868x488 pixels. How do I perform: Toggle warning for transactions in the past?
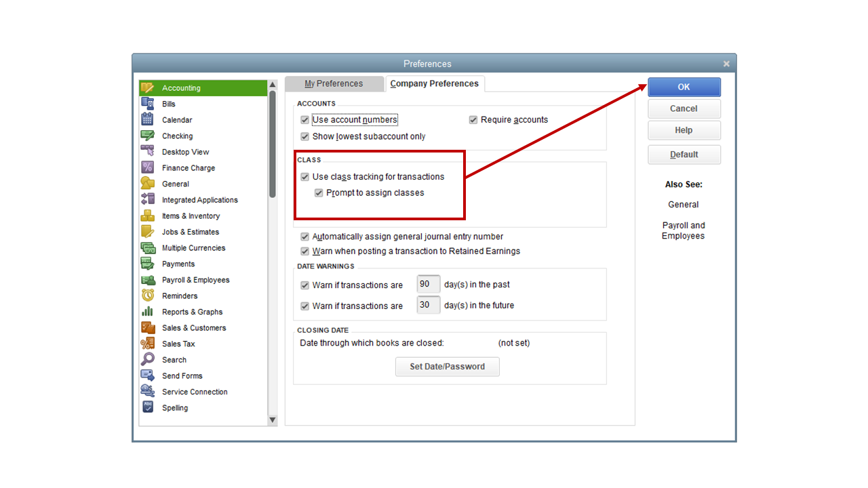click(305, 285)
